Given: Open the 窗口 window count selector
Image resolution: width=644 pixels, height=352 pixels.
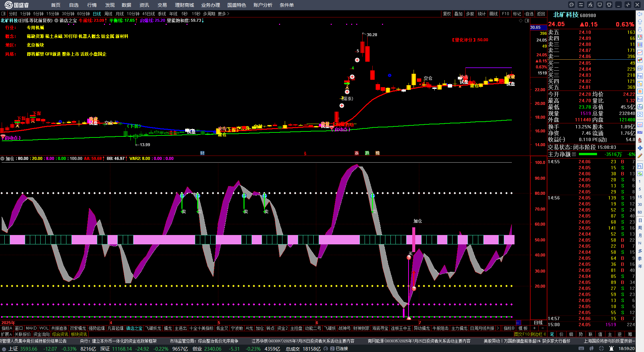Looking at the screenshot, I should (19, 328).
